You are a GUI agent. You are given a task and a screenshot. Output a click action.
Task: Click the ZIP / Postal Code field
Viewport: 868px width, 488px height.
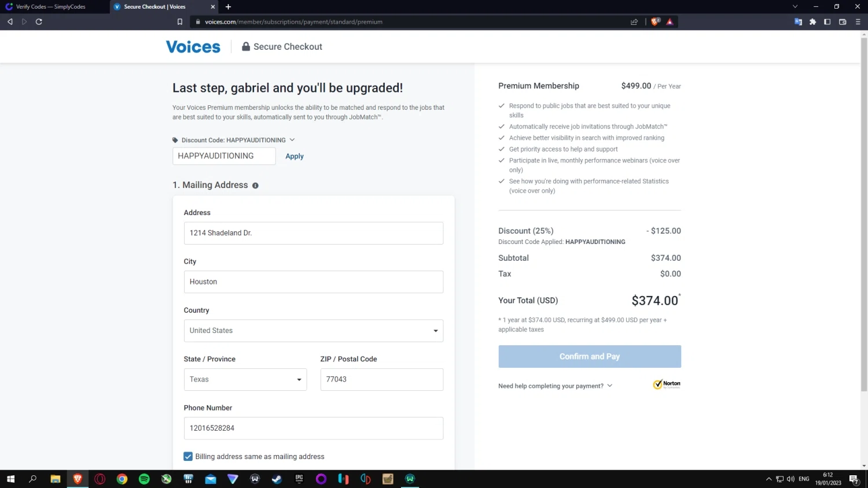click(382, 379)
